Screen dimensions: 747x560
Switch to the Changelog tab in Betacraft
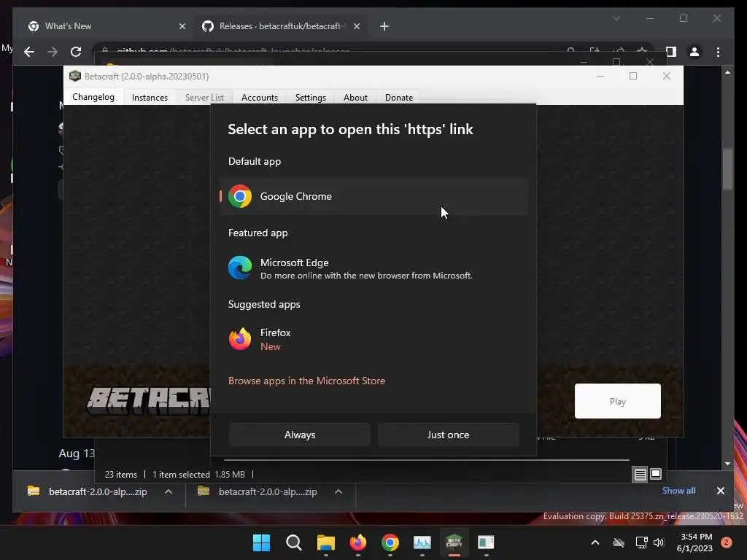(x=93, y=97)
